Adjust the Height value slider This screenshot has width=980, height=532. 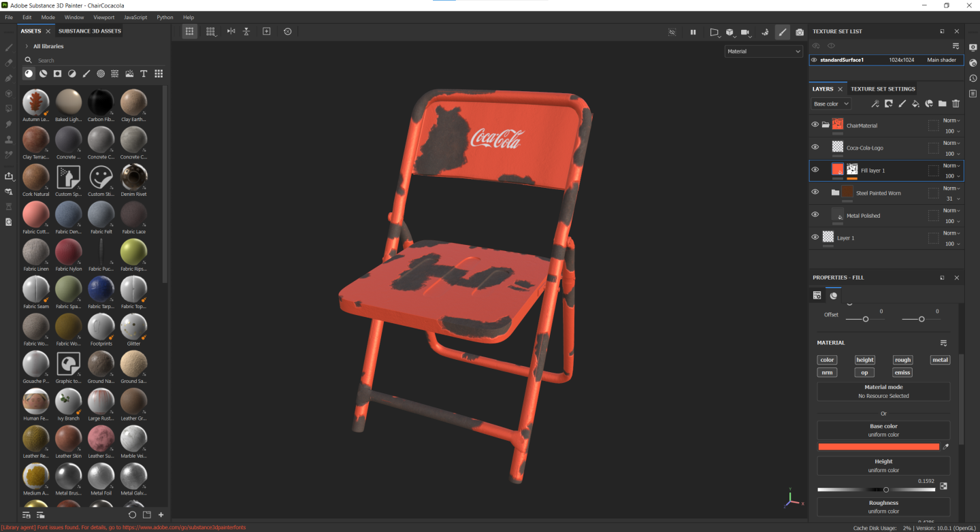pyautogui.click(x=878, y=489)
